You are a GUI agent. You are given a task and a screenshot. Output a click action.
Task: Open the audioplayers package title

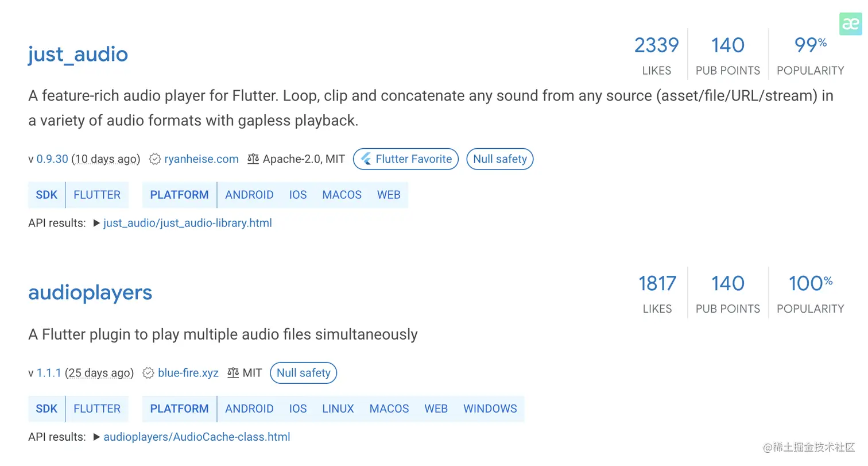coord(90,292)
